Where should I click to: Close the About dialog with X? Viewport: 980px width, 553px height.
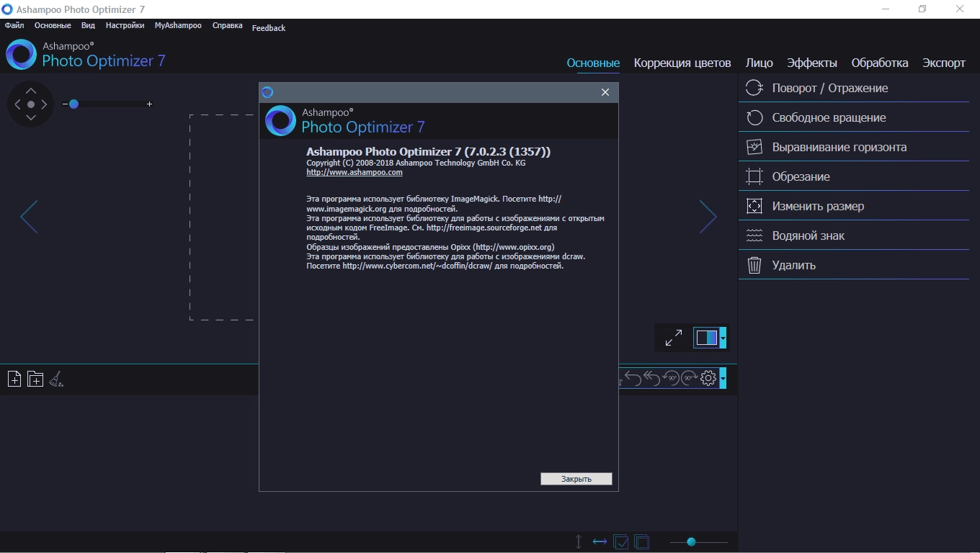tap(605, 92)
